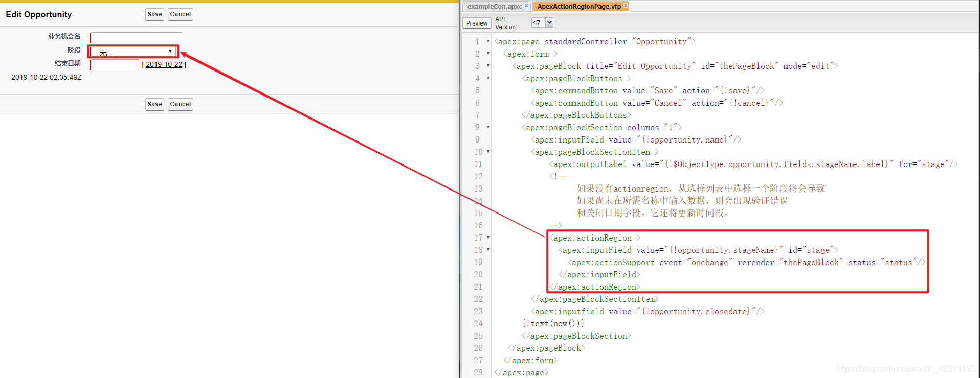The height and width of the screenshot is (378, 980).
Task: Click the columns="1" attribute on line 8
Action: 652,127
